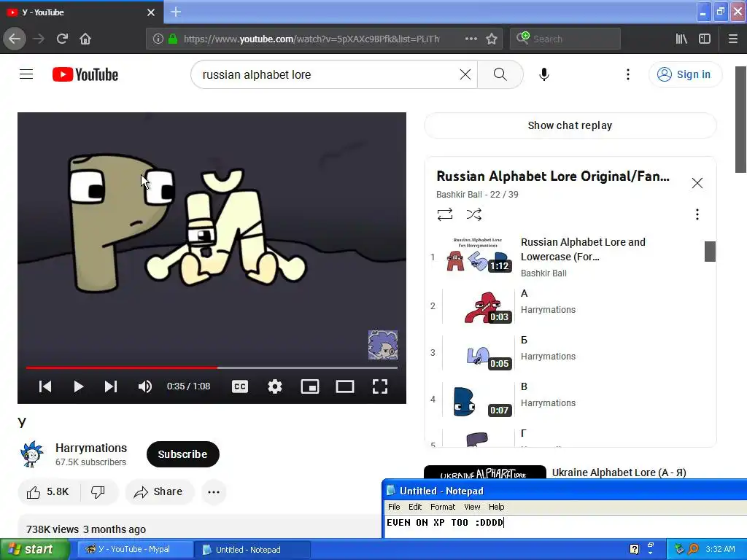The width and height of the screenshot is (747, 560).
Task: Reload the page with refresh icon
Action: point(62,39)
